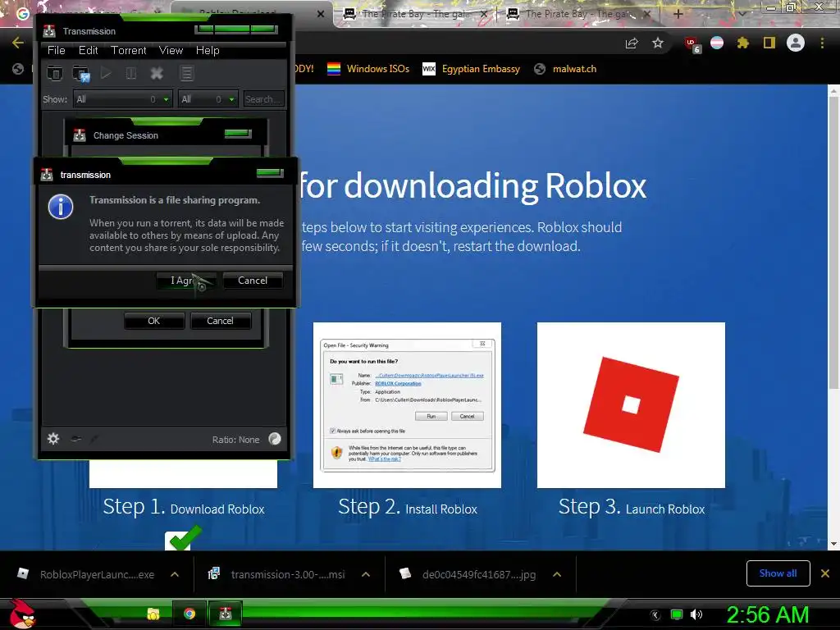Expand options for transmission-3.00 msi download
Screen dimensions: 840x630
pos(366,574)
